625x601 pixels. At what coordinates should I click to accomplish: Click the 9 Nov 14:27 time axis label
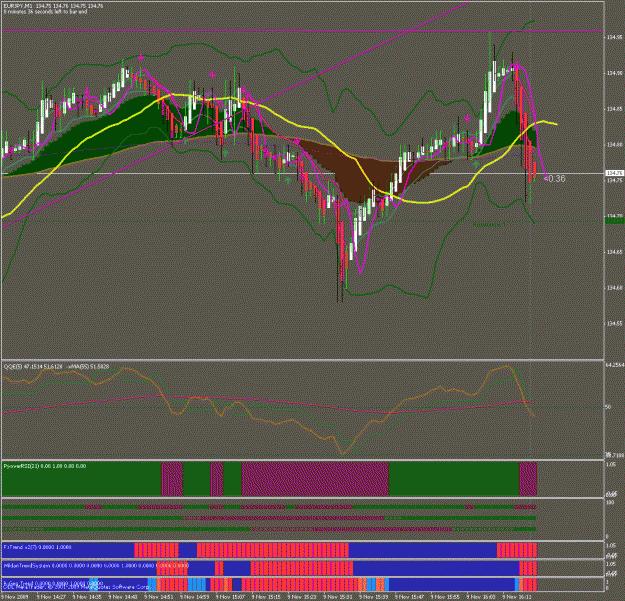[51, 597]
